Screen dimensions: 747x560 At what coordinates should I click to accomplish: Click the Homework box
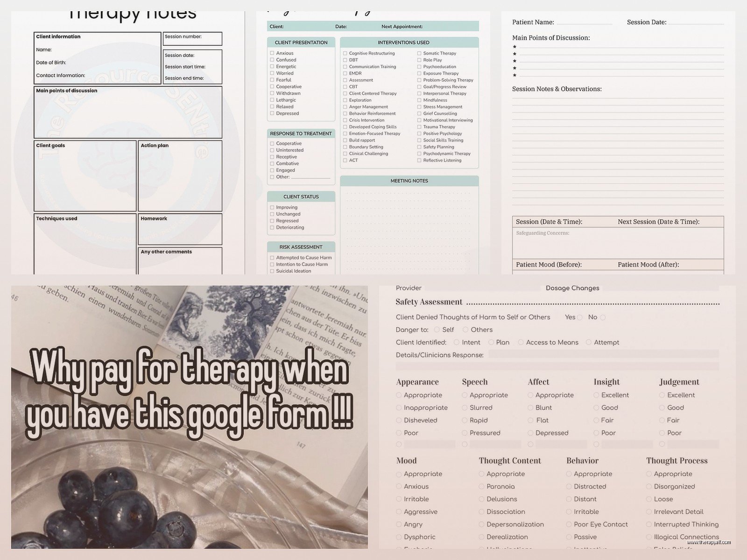180,229
